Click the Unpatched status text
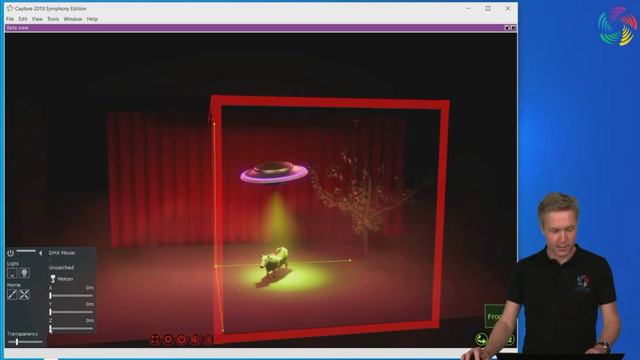 coord(61,268)
